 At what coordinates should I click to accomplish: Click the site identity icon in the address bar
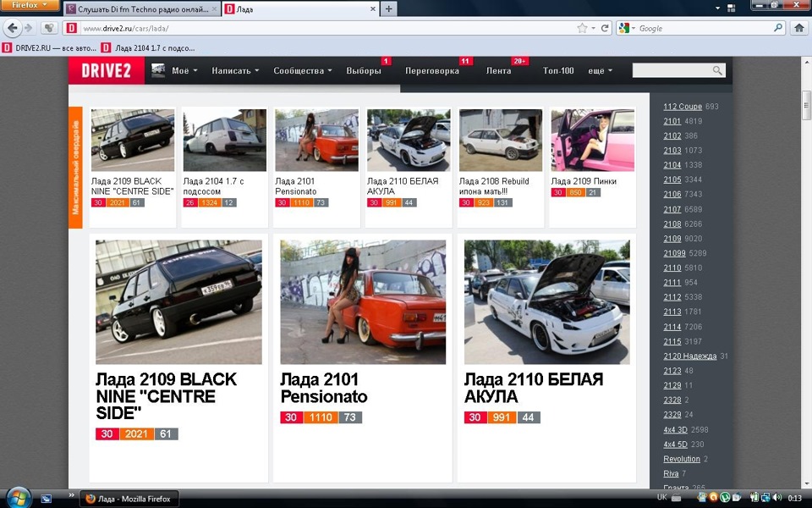71,28
